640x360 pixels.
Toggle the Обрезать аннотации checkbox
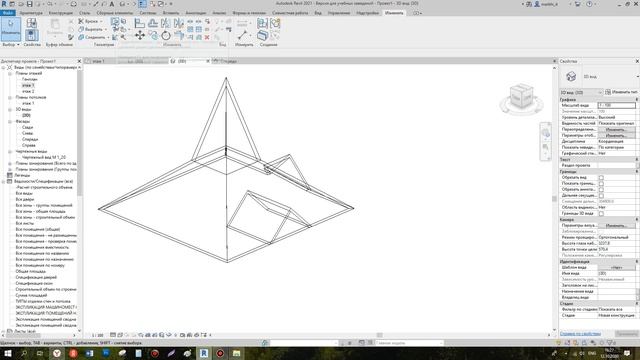point(601,189)
